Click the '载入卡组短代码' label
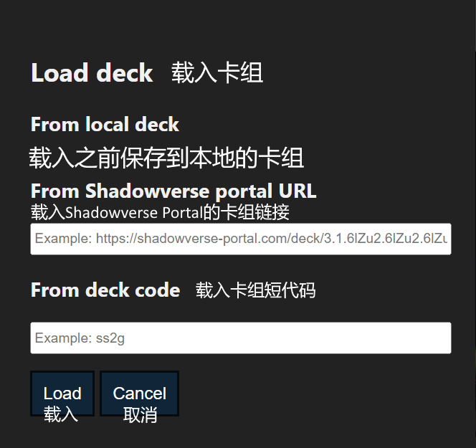 point(255,290)
